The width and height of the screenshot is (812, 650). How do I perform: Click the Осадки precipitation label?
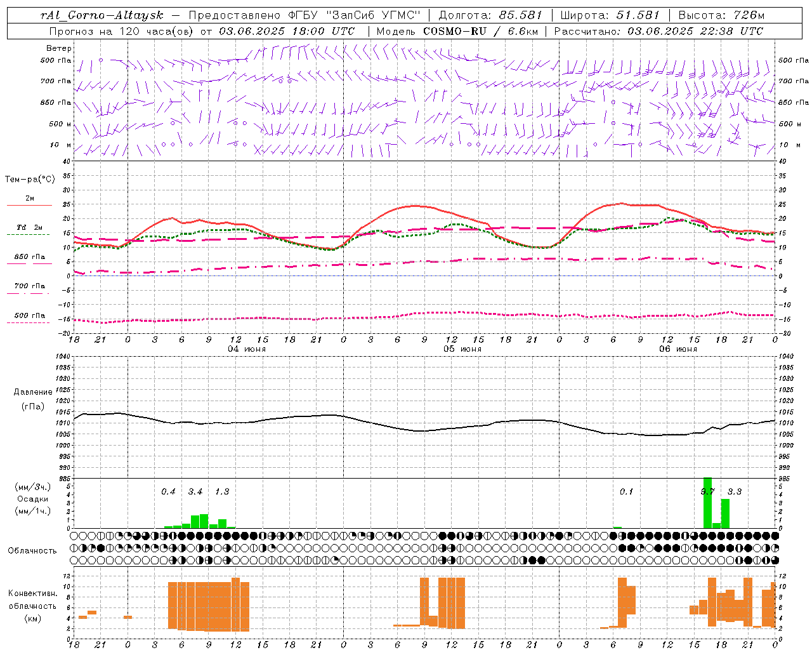click(x=32, y=499)
